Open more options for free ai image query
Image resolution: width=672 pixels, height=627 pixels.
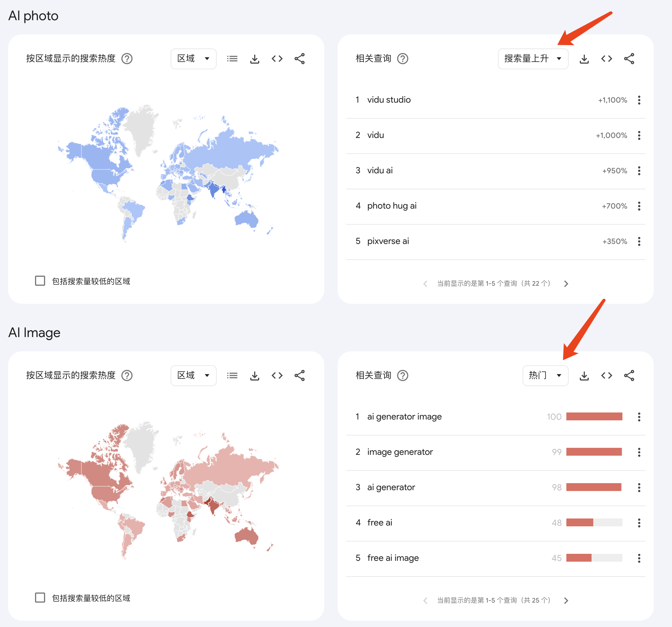click(639, 558)
